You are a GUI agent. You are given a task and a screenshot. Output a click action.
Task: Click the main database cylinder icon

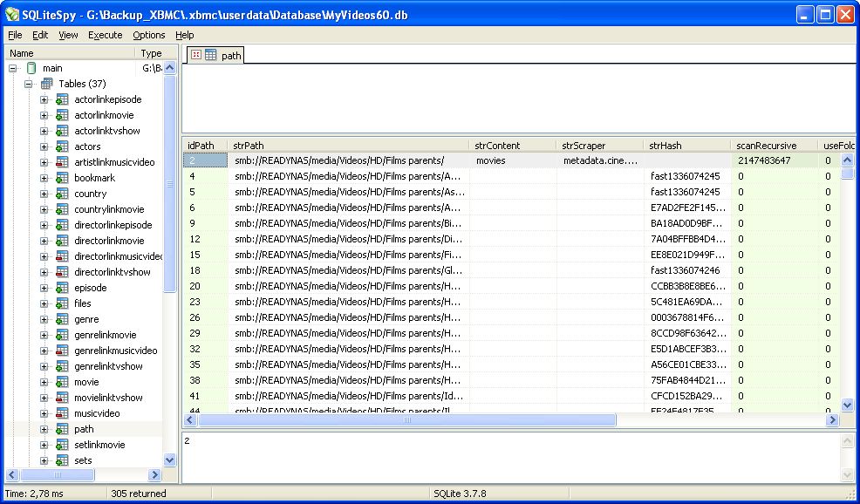click(31, 68)
